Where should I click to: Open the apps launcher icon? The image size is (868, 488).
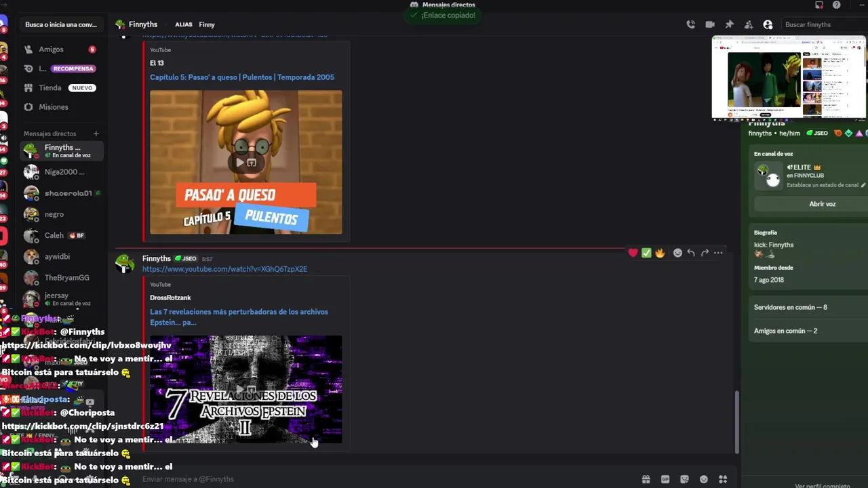(x=723, y=479)
